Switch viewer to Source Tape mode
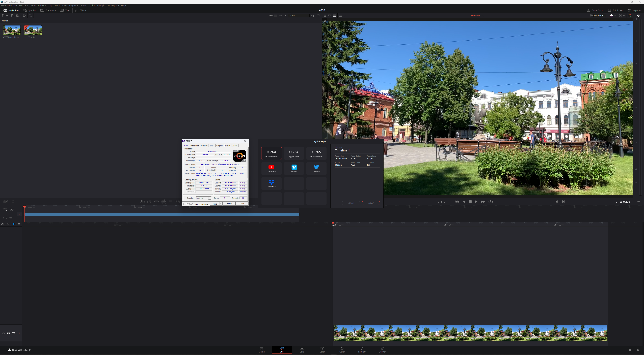Viewport: 644px width, 355px height. tap(330, 15)
